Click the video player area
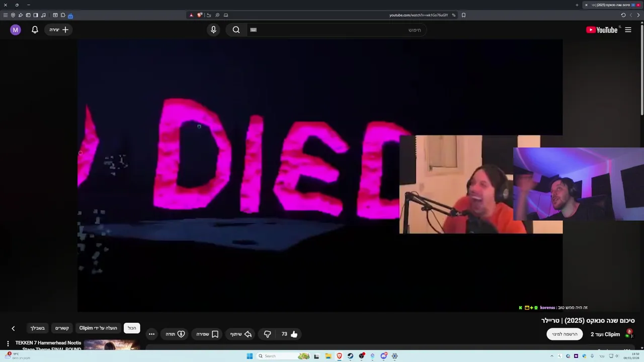644x362 pixels. click(320, 175)
